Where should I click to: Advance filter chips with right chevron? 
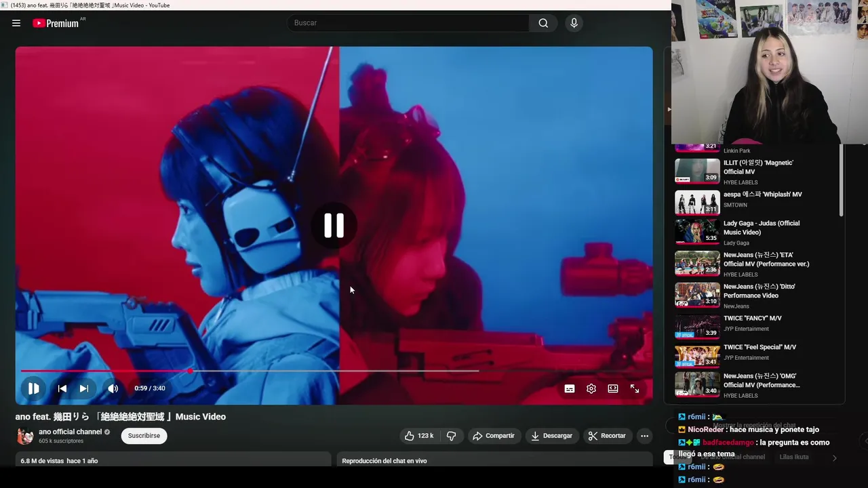pos(834,458)
